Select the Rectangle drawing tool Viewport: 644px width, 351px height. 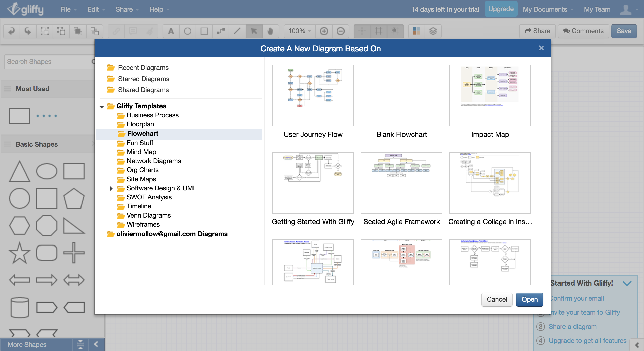pyautogui.click(x=204, y=31)
